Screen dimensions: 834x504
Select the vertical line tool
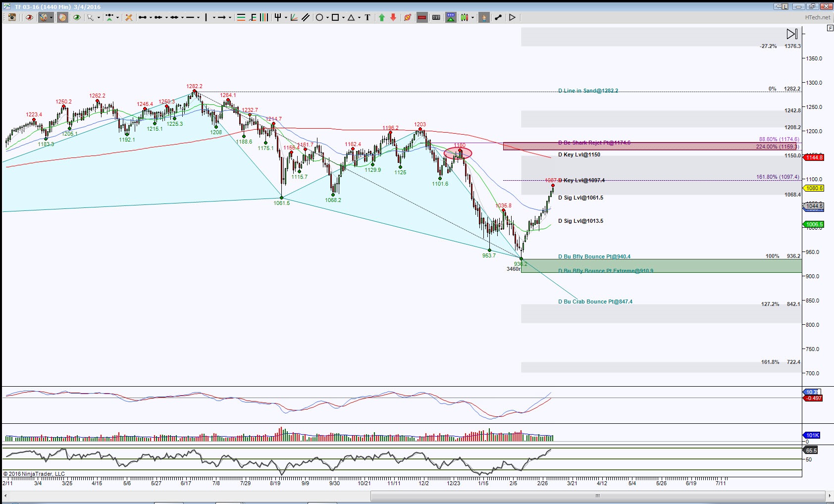(206, 17)
